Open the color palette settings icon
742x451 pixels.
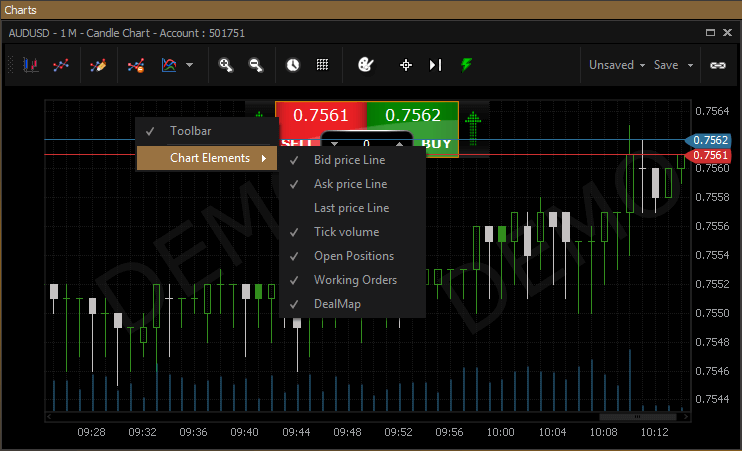click(365, 65)
